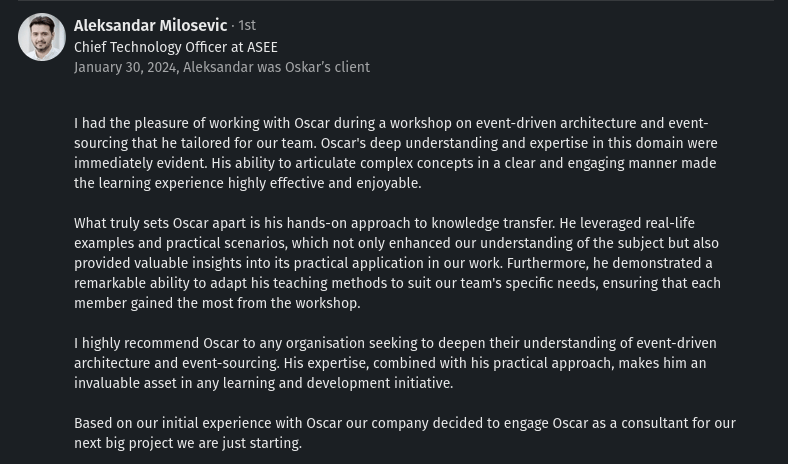Click the paragraph starting "Based on our initial"
The image size is (788, 464).
(x=405, y=433)
